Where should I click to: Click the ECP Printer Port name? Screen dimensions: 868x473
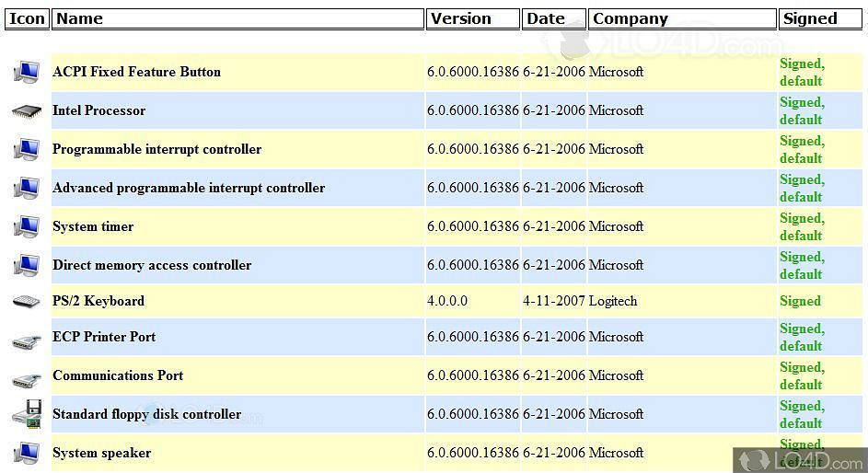[x=104, y=337]
